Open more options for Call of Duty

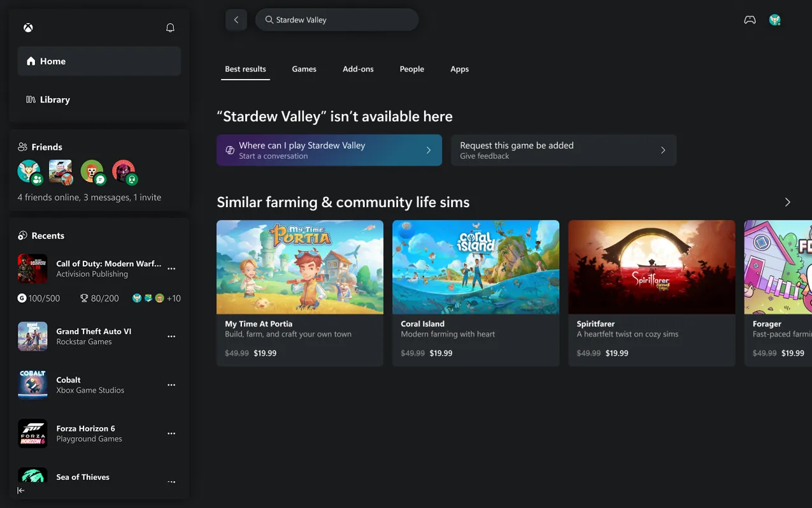pyautogui.click(x=171, y=269)
